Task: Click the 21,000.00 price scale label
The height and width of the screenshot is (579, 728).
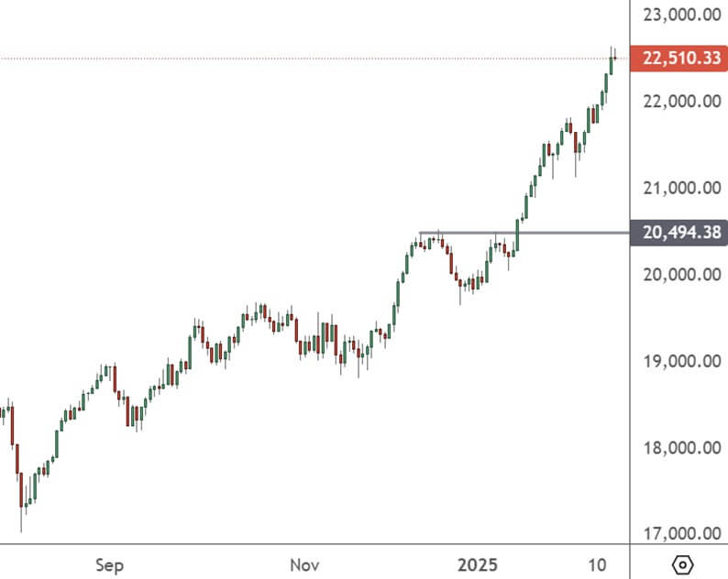Action: click(681, 188)
